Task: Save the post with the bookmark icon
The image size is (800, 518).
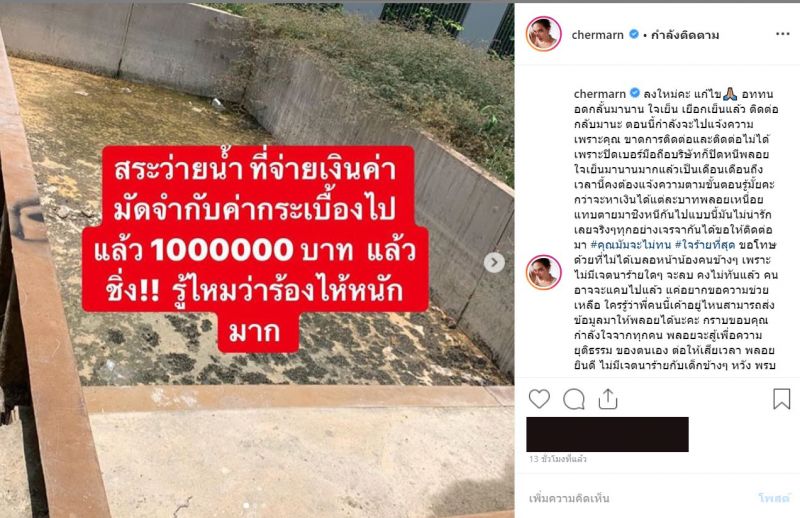Action: (x=781, y=399)
